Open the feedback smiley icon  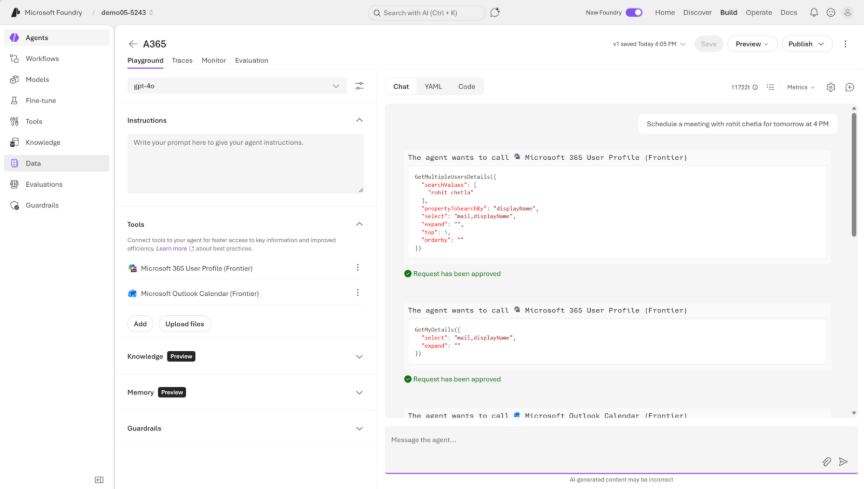(x=831, y=12)
